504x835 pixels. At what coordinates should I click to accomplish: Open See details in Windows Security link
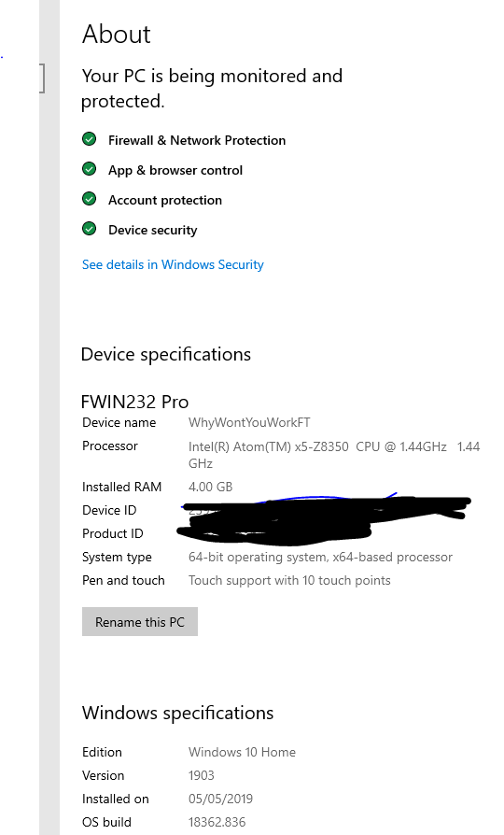[173, 264]
